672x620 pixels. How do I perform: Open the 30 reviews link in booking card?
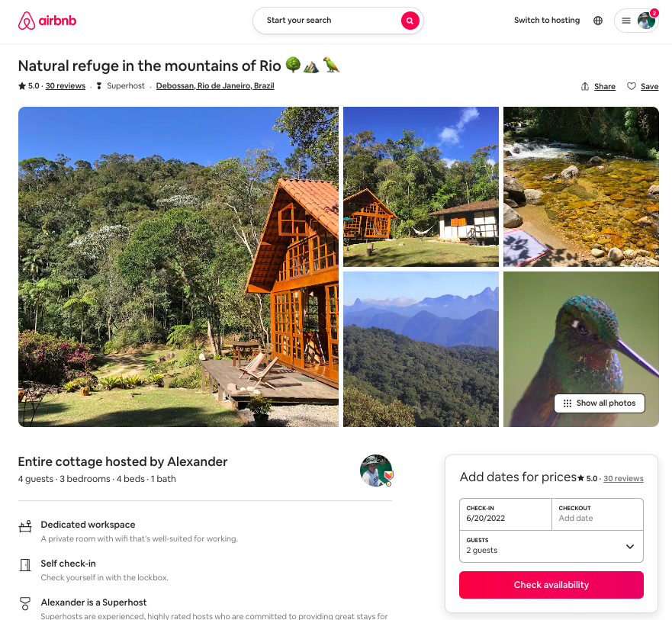623,479
